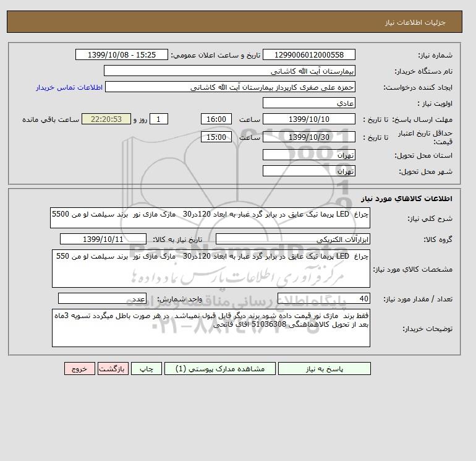Click the request creator field حمزه علی صفری
Image resolution: width=476 pixels, height=461 pixels.
(230, 87)
